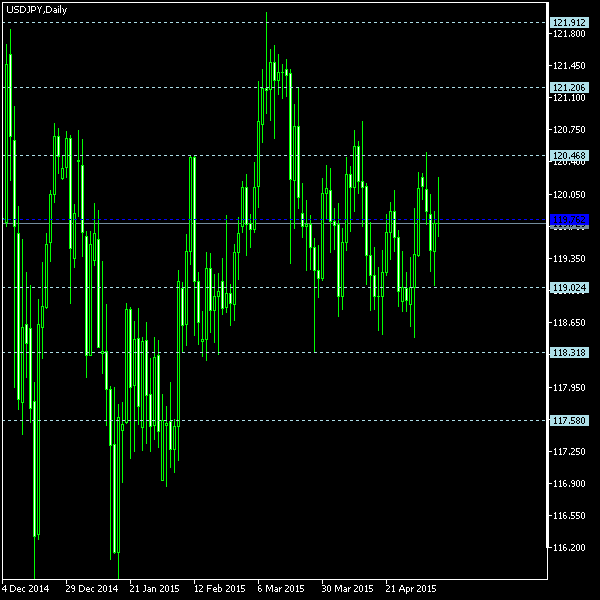Click the 21 Jan 2015 date label
The height and width of the screenshot is (600, 600).
click(x=155, y=589)
